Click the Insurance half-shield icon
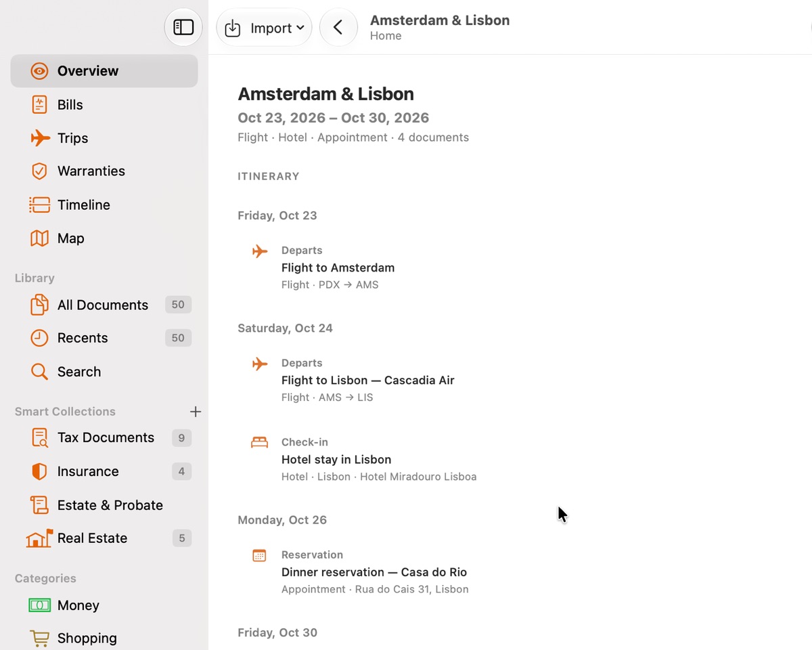Screen dimensions: 812x650 pyautogui.click(x=40, y=471)
